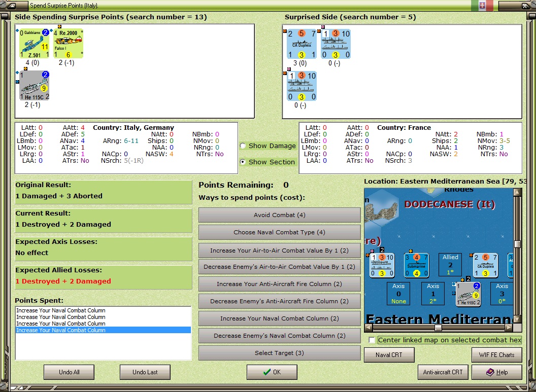Click Choose Naval Combat Type (4)
Viewport: 536px width, 392px height.
(x=279, y=232)
